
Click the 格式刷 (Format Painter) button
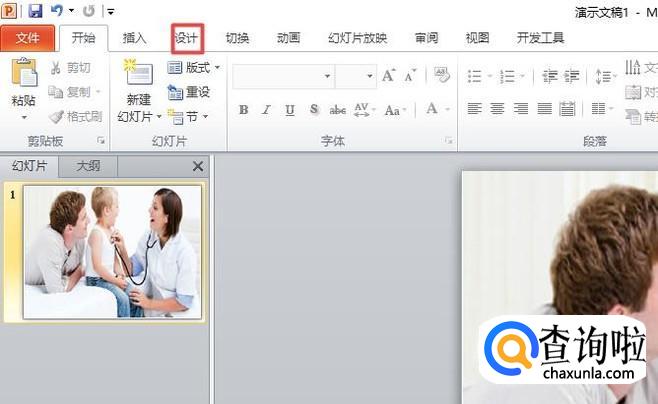coord(76,116)
